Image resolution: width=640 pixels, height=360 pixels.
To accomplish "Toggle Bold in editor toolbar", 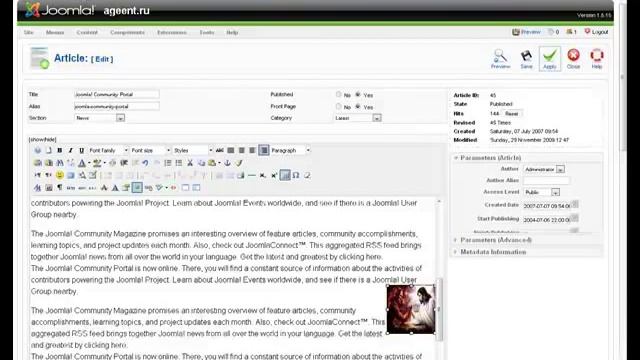I will 60,151.
